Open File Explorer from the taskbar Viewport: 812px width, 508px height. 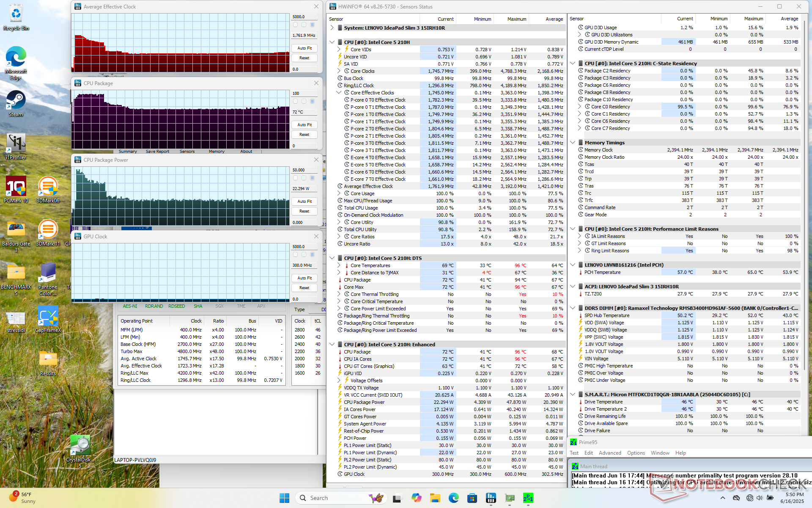[435, 498]
